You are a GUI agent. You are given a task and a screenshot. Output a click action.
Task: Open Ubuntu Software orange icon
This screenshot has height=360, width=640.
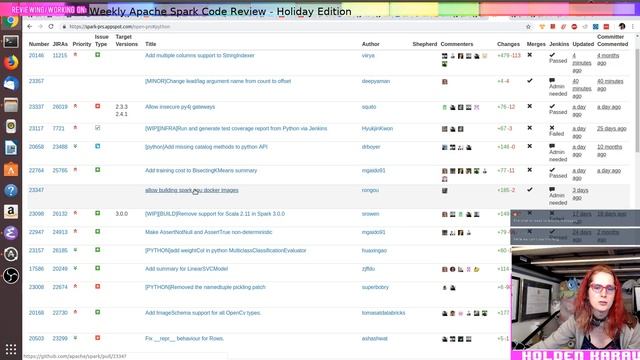coord(11,169)
